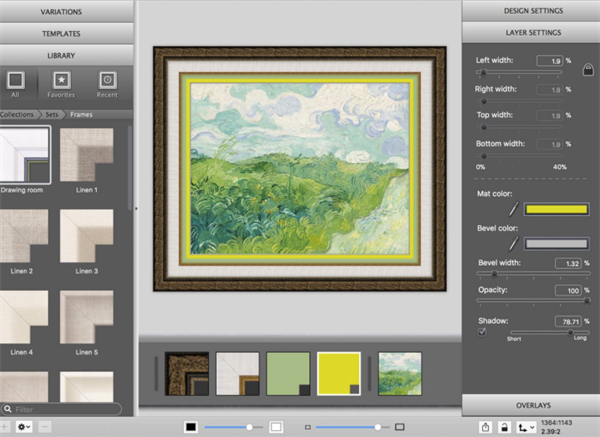Open the gear actions menu
This screenshot has height=437, width=600.
(x=24, y=427)
